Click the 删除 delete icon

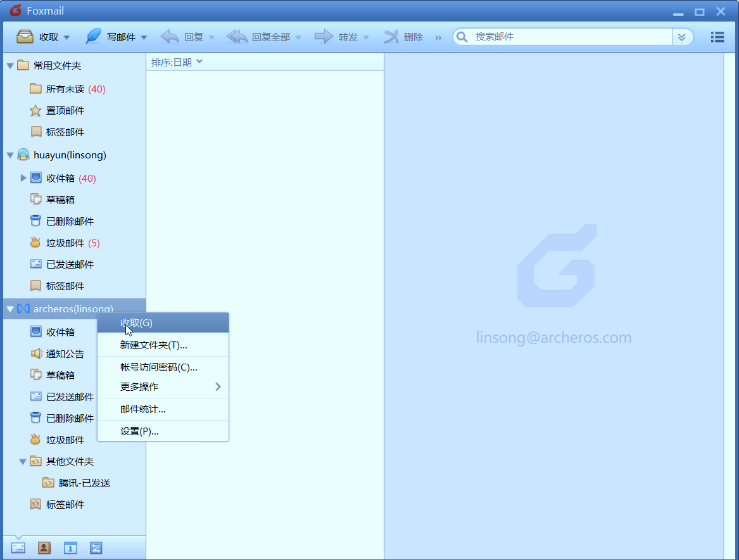pyautogui.click(x=391, y=37)
